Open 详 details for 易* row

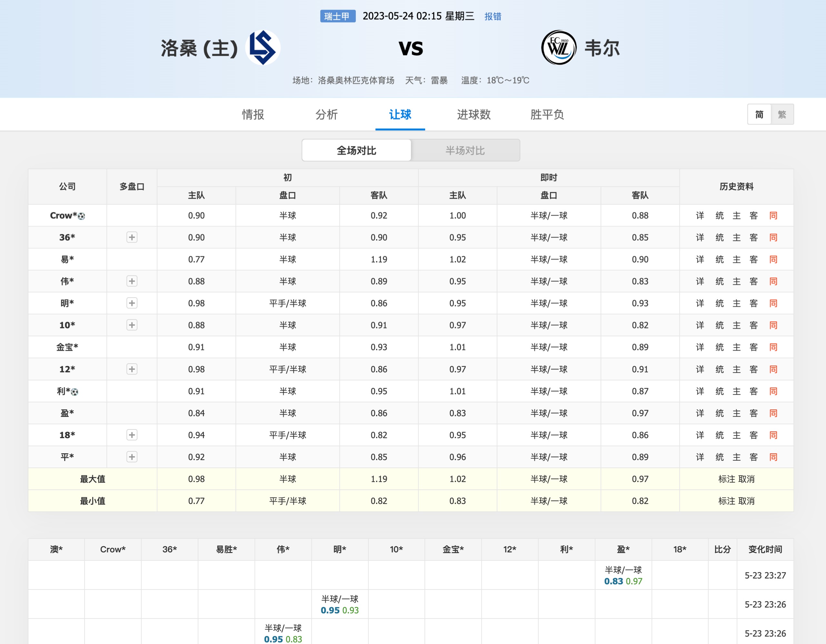[700, 259]
